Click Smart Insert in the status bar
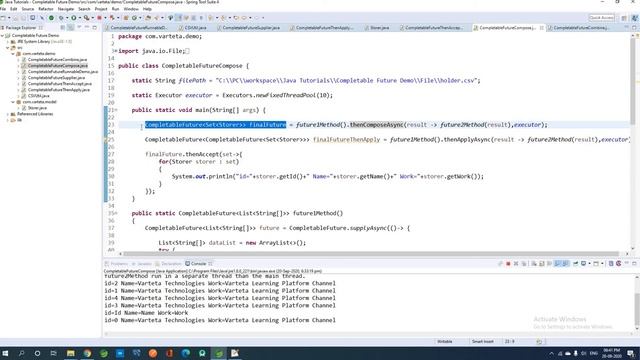Image resolution: width=640 pixels, height=360 pixels. tap(483, 341)
